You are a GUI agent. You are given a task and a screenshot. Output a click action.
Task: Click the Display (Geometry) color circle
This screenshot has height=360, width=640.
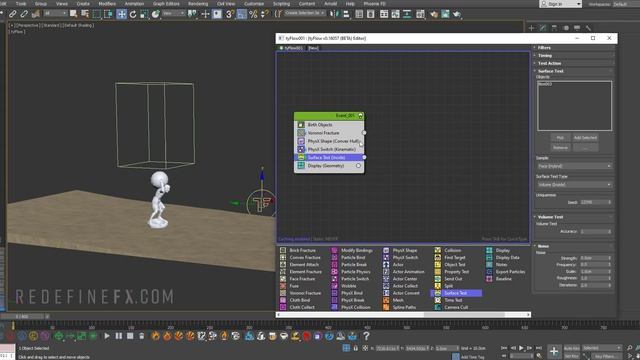[x=358, y=166]
